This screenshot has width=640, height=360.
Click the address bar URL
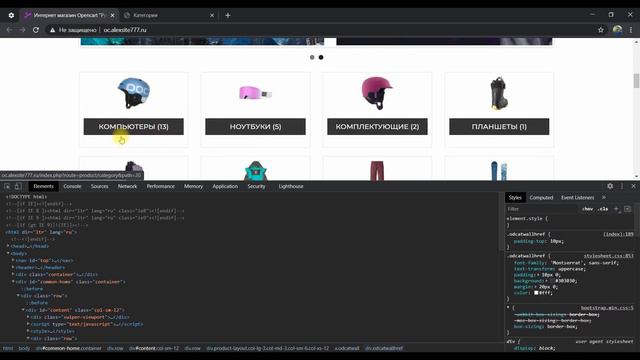(125, 30)
